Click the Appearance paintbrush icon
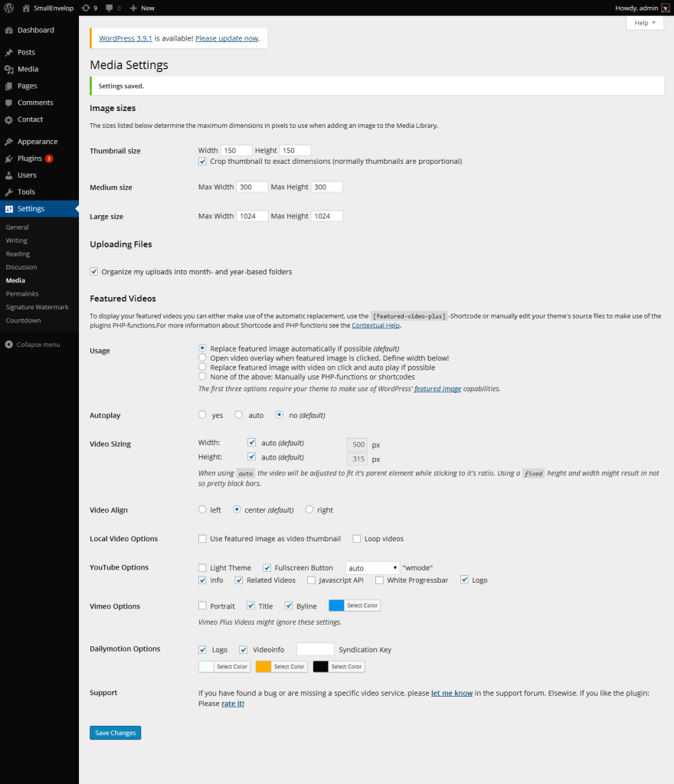The height and width of the screenshot is (784, 674). click(x=8, y=142)
